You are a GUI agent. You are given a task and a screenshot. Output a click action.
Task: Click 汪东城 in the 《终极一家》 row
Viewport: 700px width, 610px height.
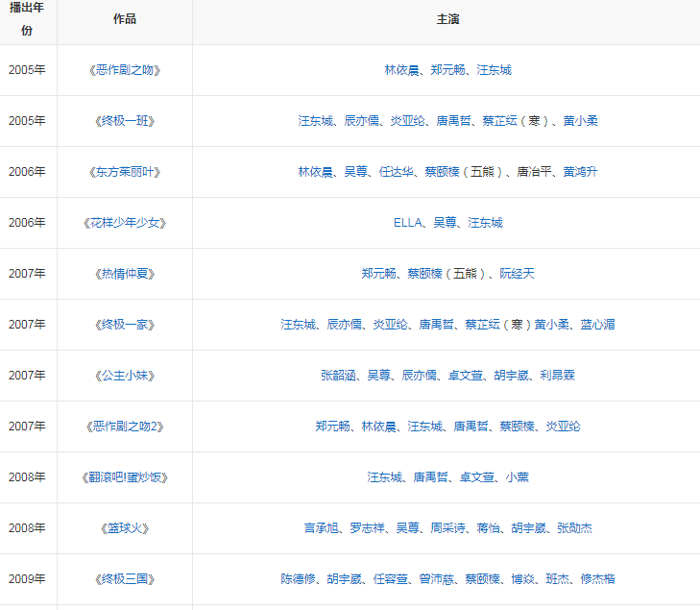coord(299,325)
